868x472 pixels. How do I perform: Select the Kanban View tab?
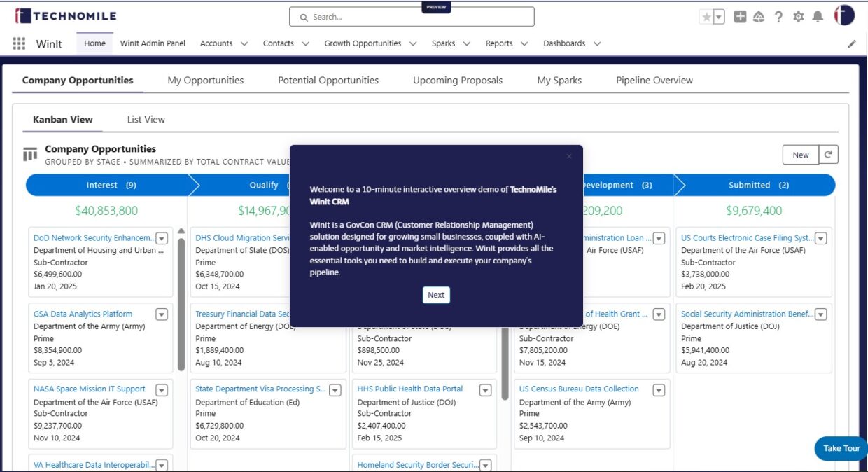coord(63,120)
